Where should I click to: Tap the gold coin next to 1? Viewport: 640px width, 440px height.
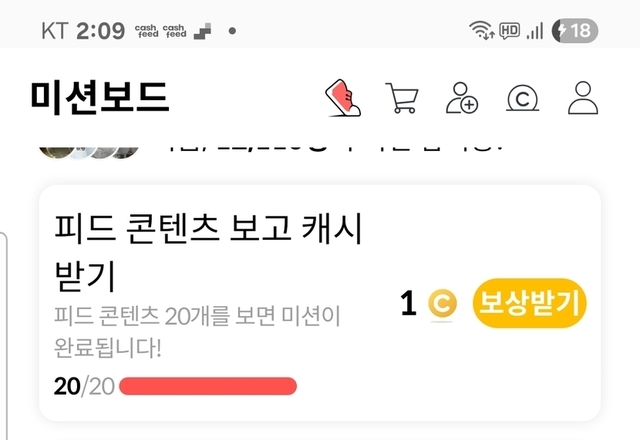coord(442,304)
